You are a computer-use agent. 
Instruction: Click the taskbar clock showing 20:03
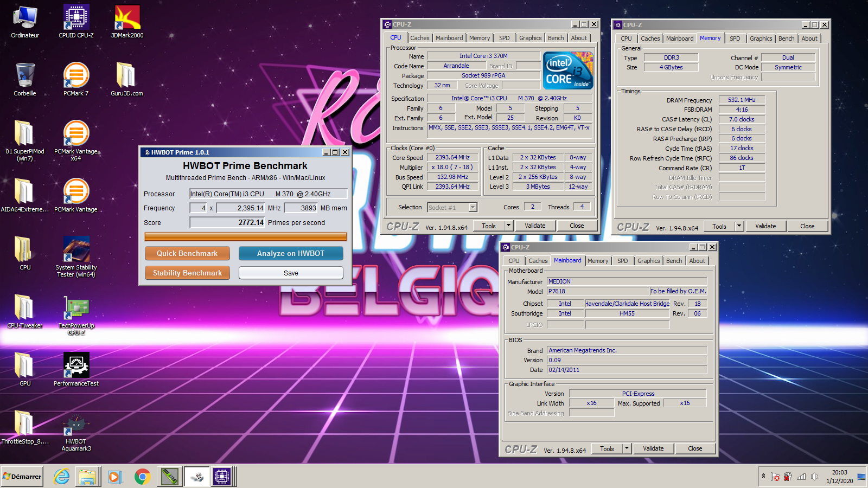click(x=839, y=477)
